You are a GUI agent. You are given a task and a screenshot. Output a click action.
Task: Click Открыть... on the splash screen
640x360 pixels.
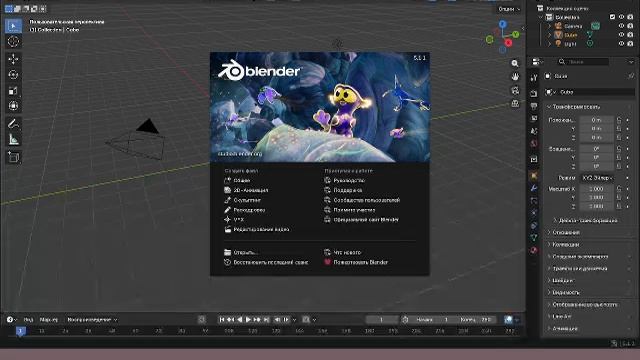tap(241, 252)
